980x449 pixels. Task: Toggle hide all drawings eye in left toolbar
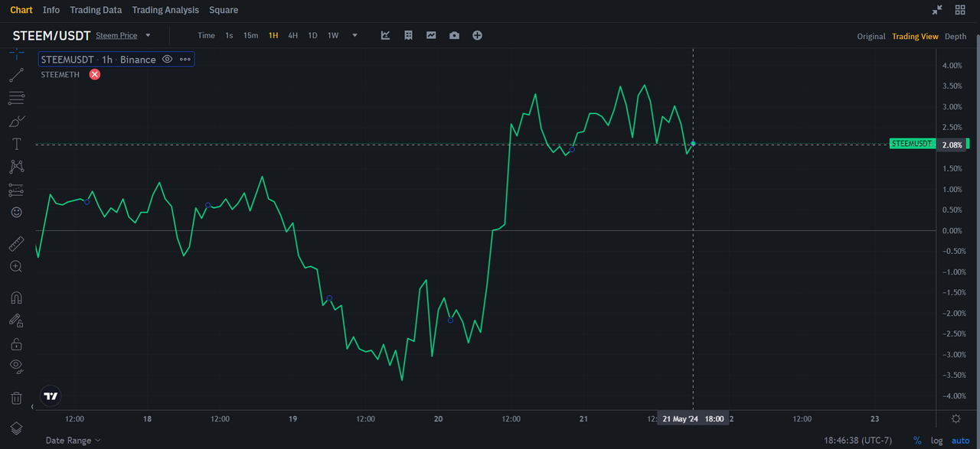point(16,366)
